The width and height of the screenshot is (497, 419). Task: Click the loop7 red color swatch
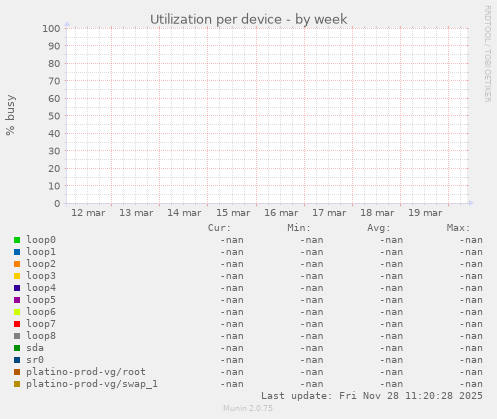(x=17, y=324)
